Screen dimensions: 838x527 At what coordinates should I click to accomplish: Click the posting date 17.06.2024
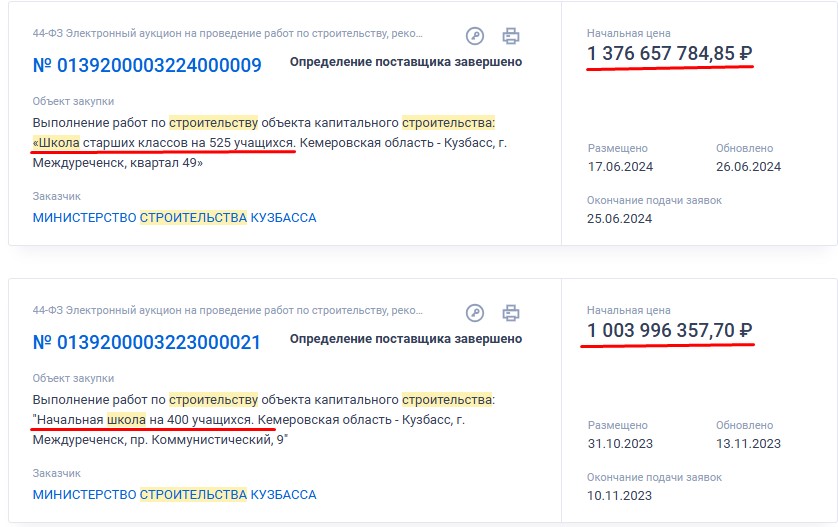tap(619, 167)
